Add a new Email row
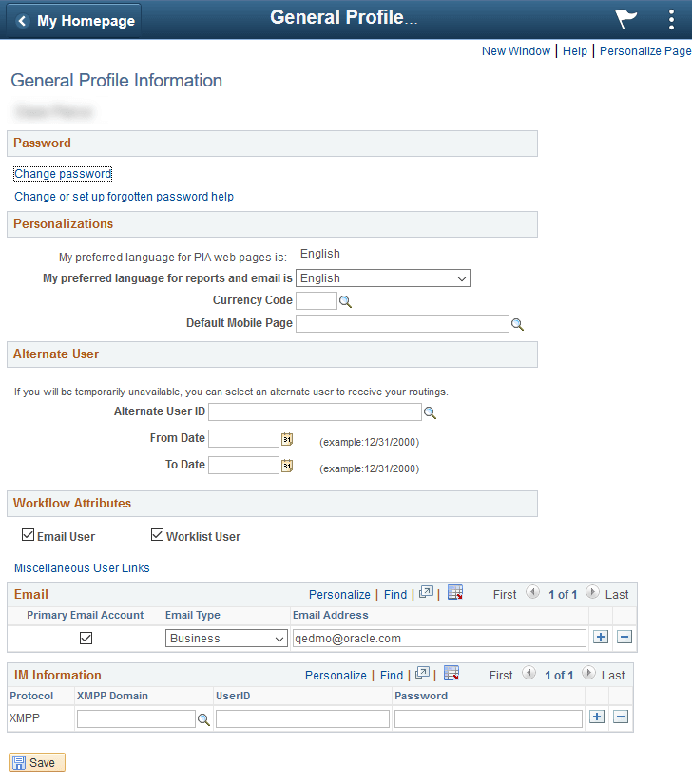Viewport: 692px width, 784px height. point(601,637)
